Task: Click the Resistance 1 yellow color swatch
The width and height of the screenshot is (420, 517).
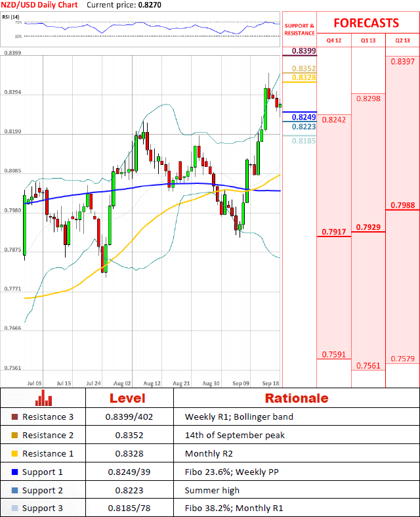Action: coord(14,454)
